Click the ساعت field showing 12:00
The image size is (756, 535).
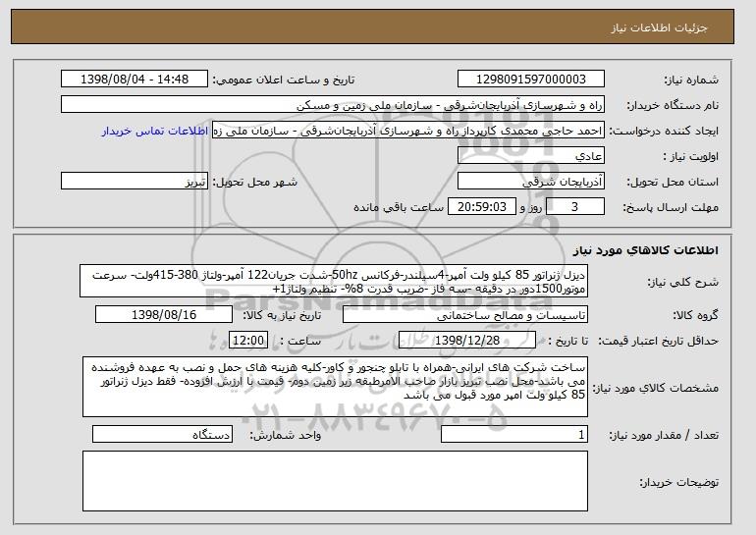tap(248, 341)
